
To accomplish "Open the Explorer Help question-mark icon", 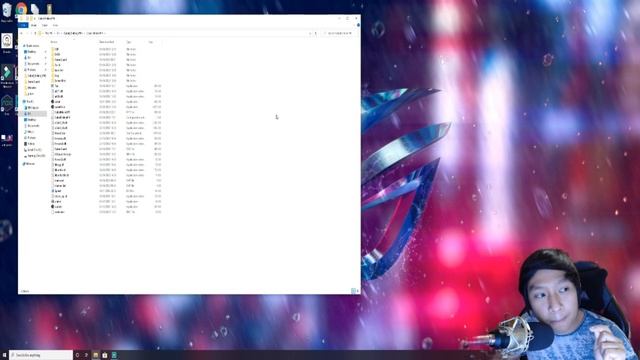I will [x=358, y=25].
